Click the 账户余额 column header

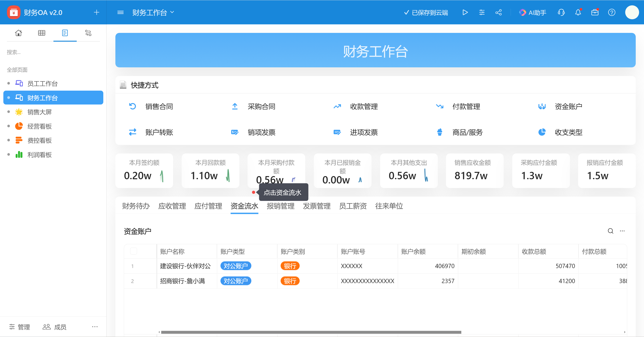tap(428, 251)
